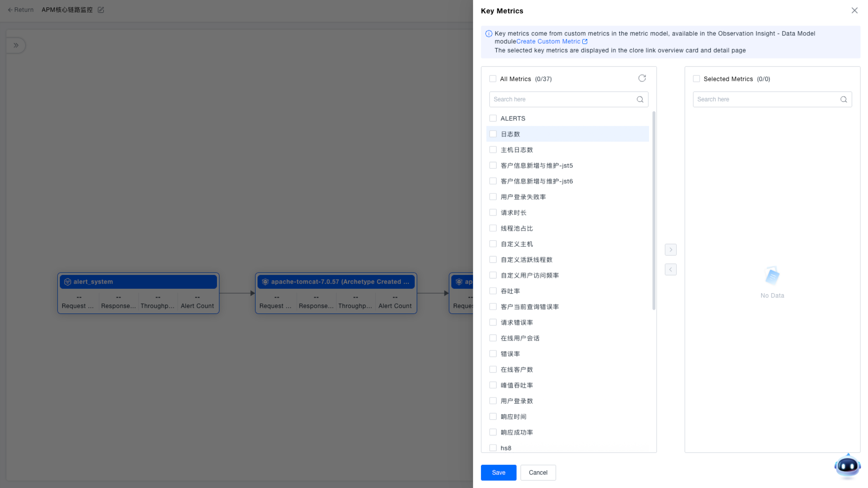Click the refresh icon beside All Metrics
This screenshot has height=488, width=868.
click(642, 79)
